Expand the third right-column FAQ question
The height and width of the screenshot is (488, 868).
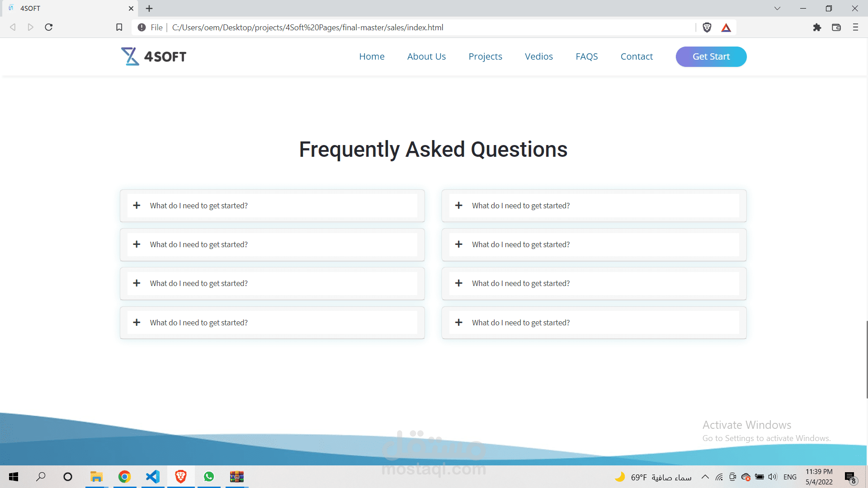[521, 283]
